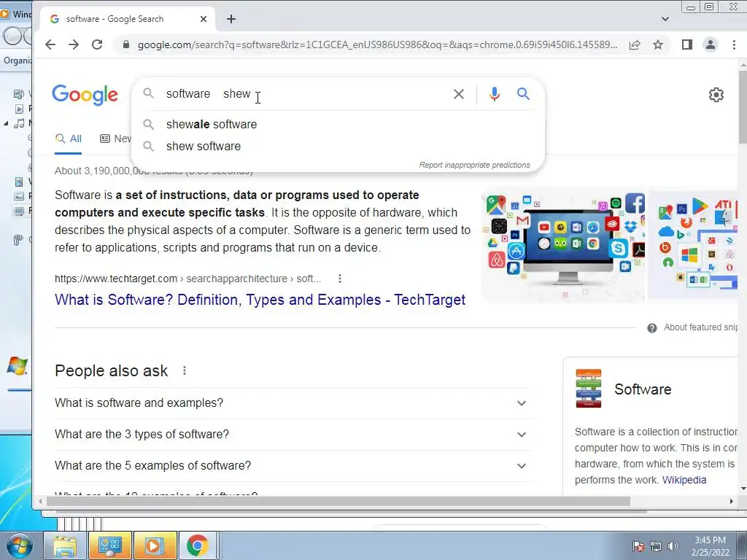Open the network tray icon
Image resolution: width=747 pixels, height=560 pixels.
click(656, 546)
